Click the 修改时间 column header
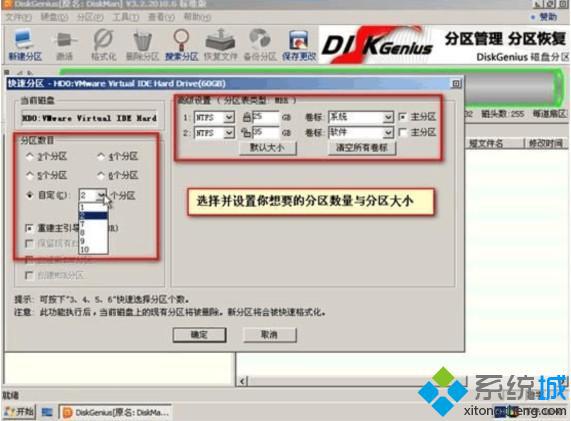The height and width of the screenshot is (421, 571). (x=545, y=143)
